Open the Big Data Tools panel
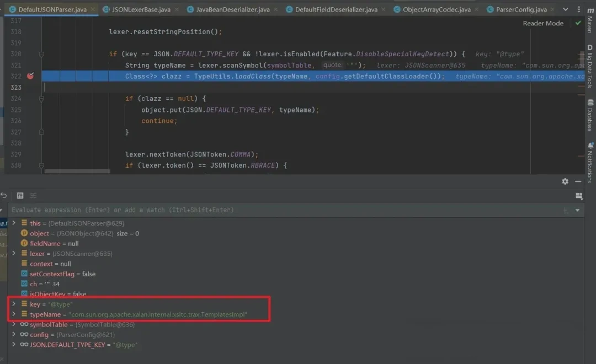The height and width of the screenshot is (364, 596). (x=590, y=67)
